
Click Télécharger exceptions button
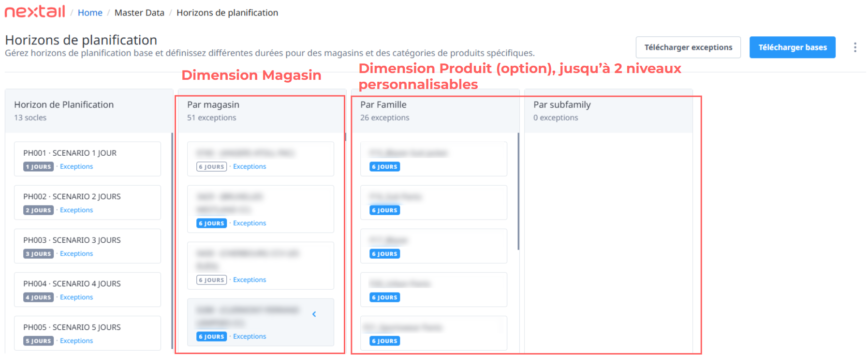tap(688, 47)
